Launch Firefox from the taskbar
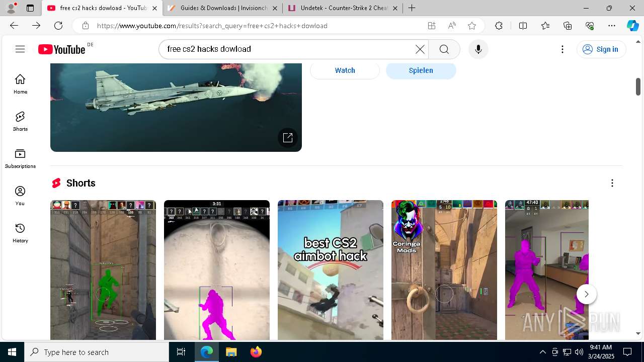Viewport: 644px width, 362px height. click(x=256, y=352)
